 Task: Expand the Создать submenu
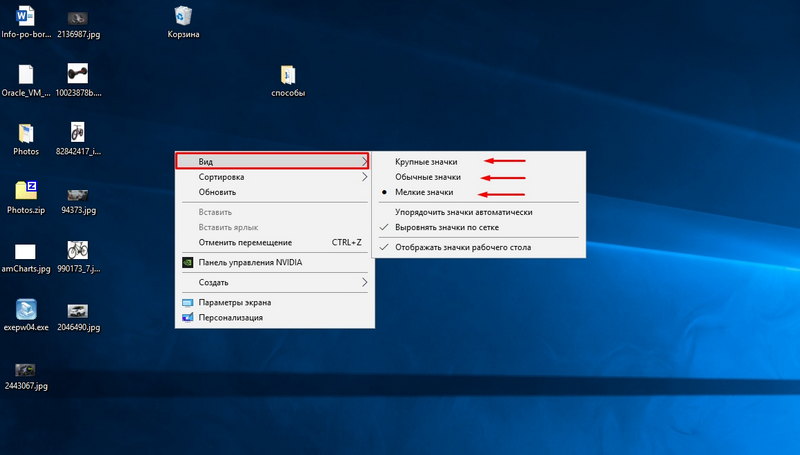[x=272, y=282]
